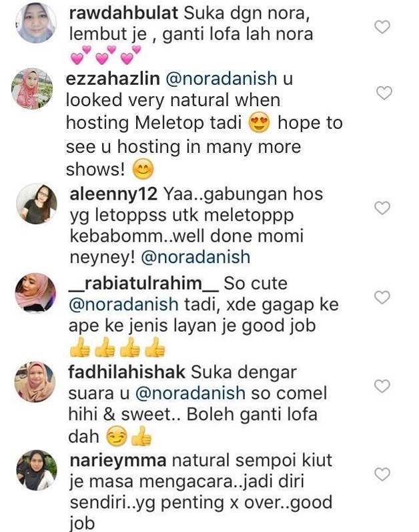Tap heart next to __rabiatulrahim__ comment
419x532 pixels.
click(x=382, y=297)
